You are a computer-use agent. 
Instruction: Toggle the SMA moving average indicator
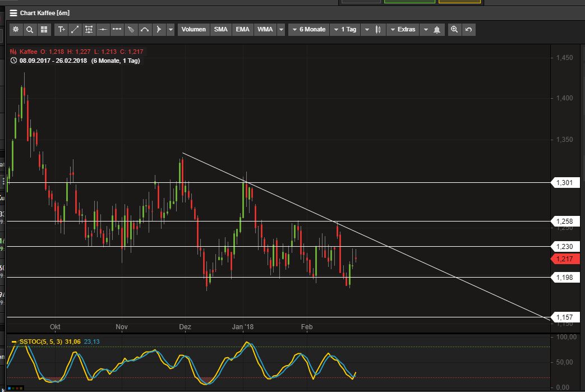[221, 29]
